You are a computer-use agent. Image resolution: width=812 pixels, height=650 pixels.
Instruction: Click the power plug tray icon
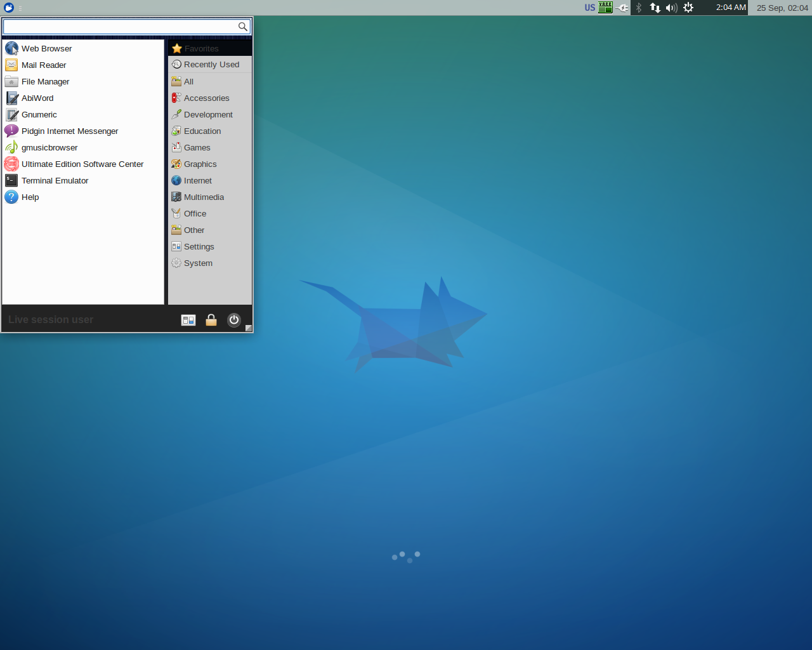pyautogui.click(x=622, y=8)
